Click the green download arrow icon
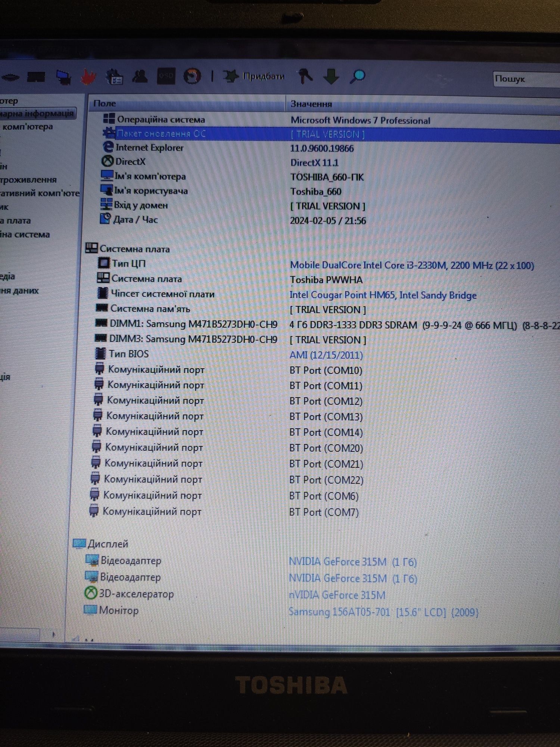This screenshot has height=747, width=560. tap(331, 77)
